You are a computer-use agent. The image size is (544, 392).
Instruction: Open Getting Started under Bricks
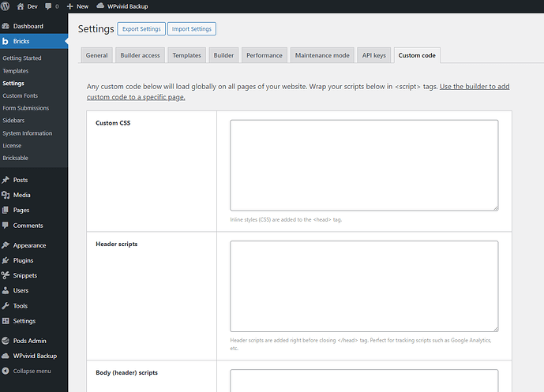pos(22,58)
